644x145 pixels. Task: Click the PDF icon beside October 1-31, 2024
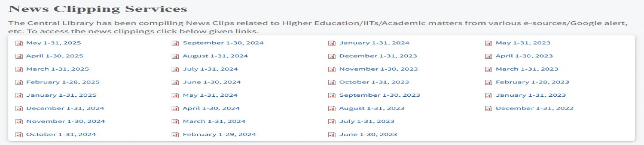(x=19, y=135)
